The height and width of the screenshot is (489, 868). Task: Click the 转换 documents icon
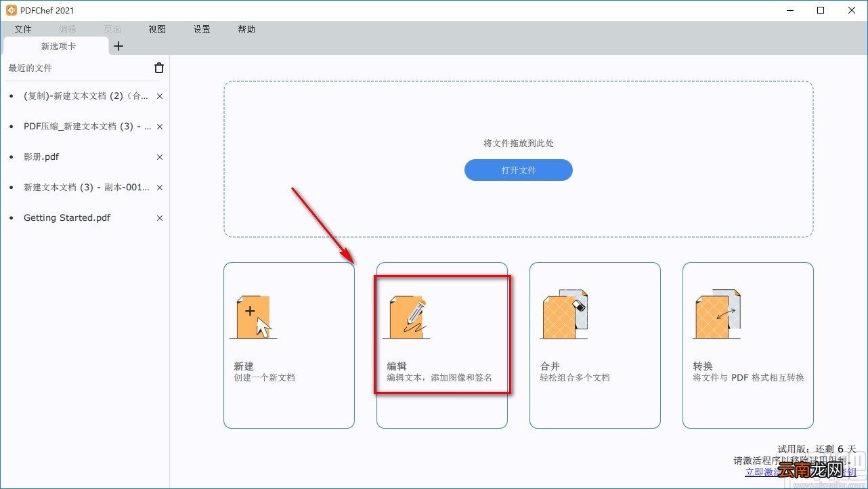(717, 314)
